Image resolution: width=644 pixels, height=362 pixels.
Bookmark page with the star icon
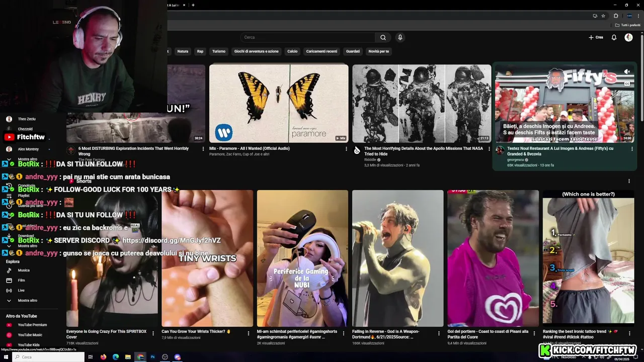point(603,16)
